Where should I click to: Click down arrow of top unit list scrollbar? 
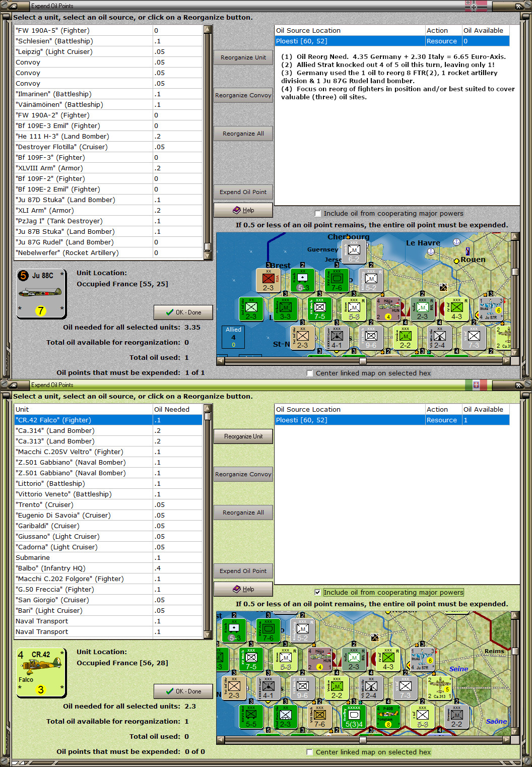(208, 255)
